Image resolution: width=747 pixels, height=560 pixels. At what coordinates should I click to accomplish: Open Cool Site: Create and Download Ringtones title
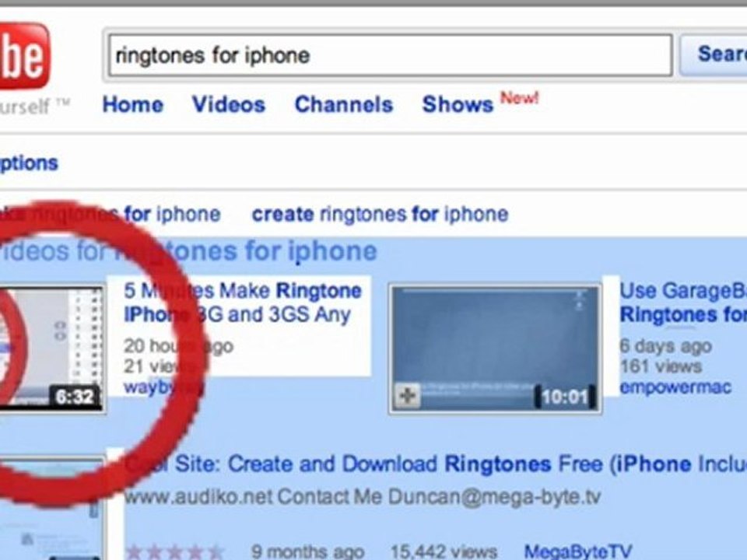436,464
